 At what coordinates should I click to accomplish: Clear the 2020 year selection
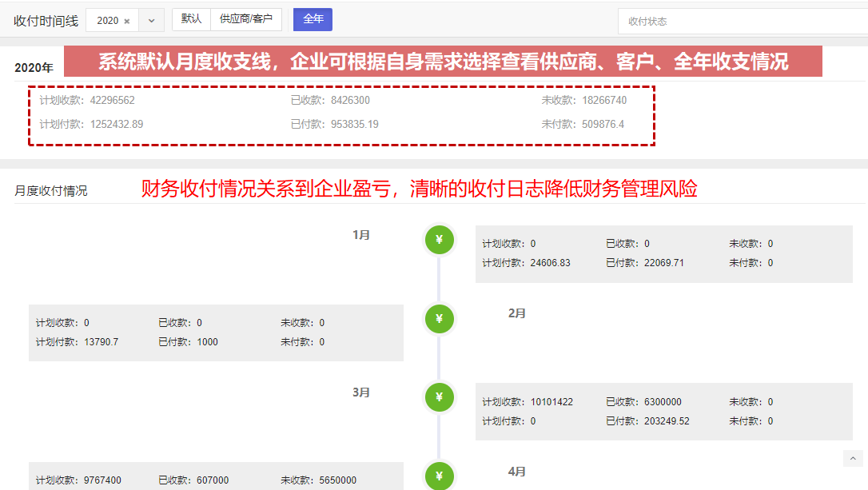(127, 21)
